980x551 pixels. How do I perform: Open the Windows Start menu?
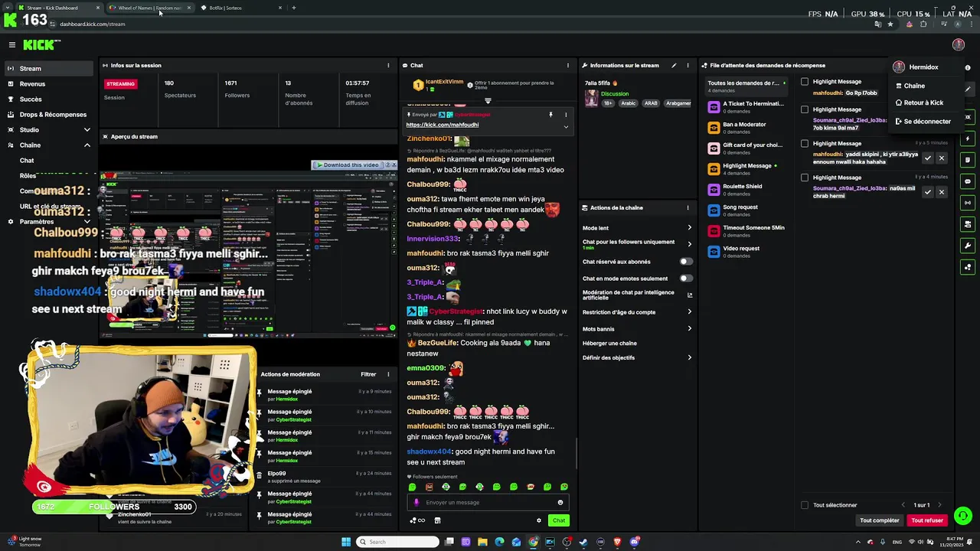point(346,542)
